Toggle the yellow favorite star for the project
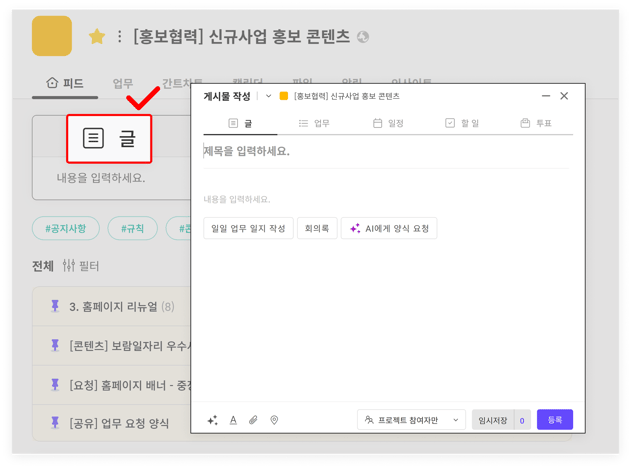This screenshot has height=468, width=631. click(x=97, y=37)
